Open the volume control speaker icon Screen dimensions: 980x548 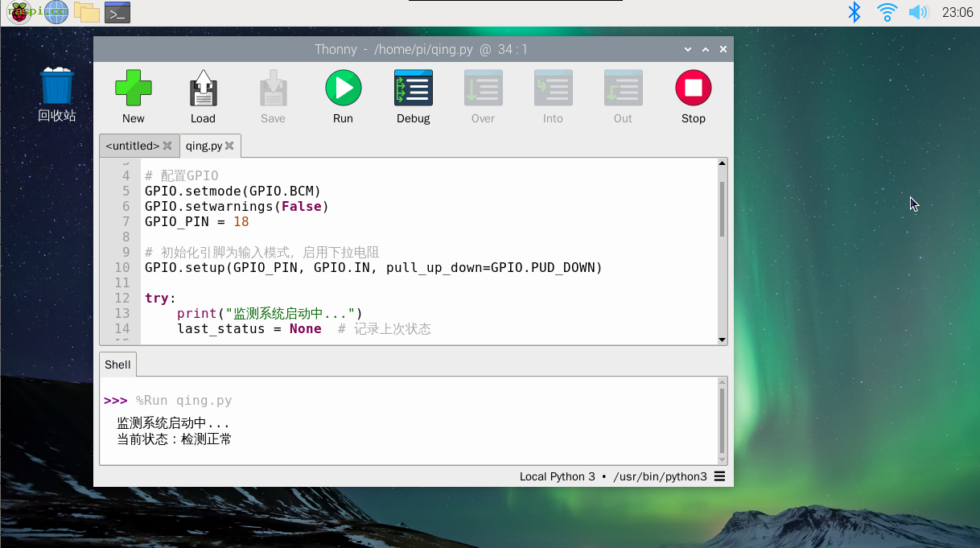point(917,12)
